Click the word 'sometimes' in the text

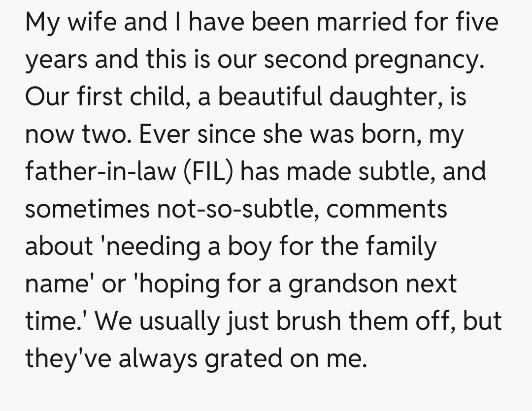click(87, 208)
